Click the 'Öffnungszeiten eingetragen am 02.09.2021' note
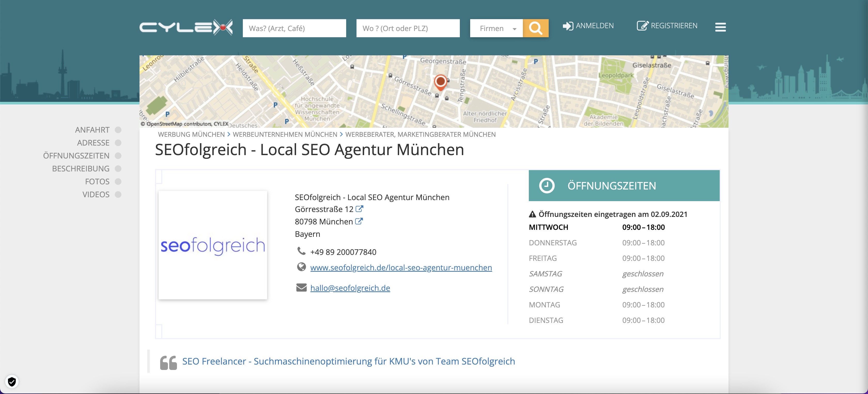 613,214
